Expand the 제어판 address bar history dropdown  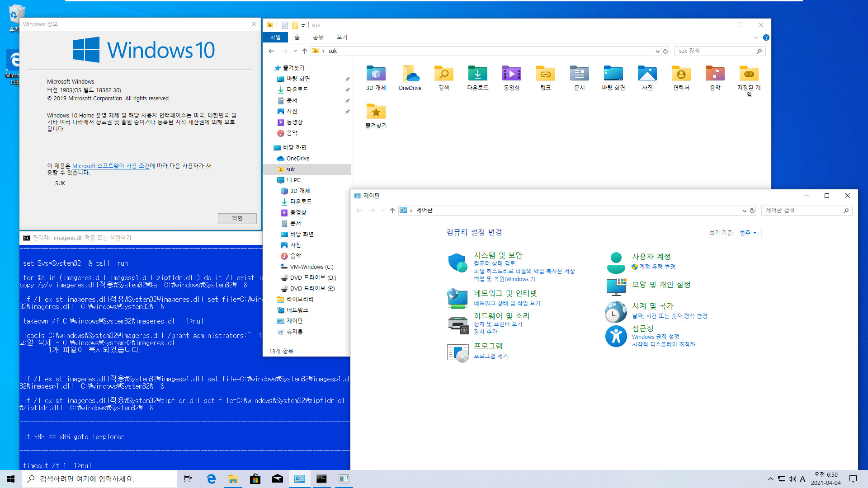pyautogui.click(x=745, y=211)
